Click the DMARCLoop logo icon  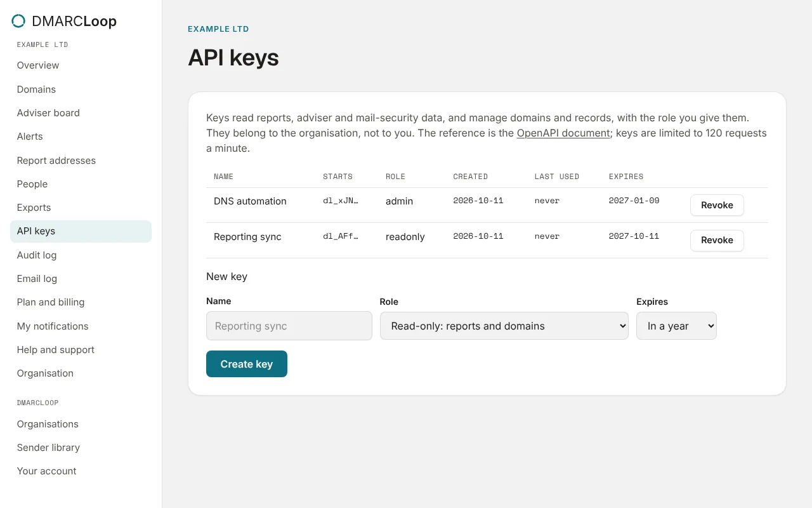point(19,21)
